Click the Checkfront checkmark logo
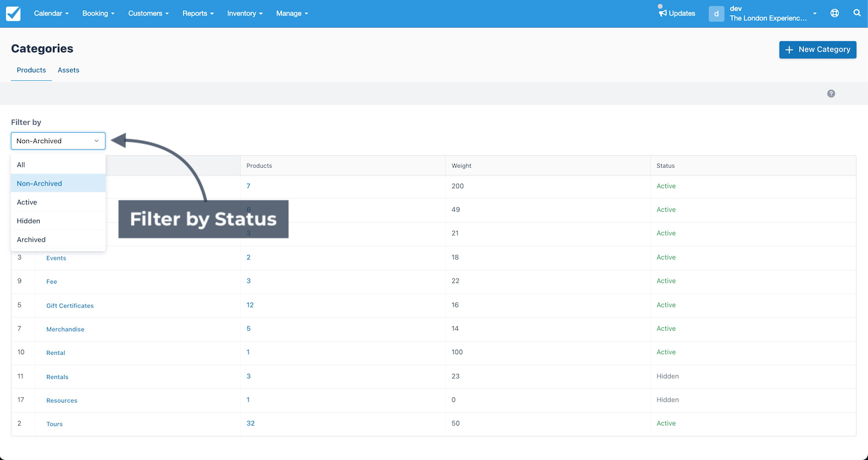The height and width of the screenshot is (460, 868). coord(13,13)
